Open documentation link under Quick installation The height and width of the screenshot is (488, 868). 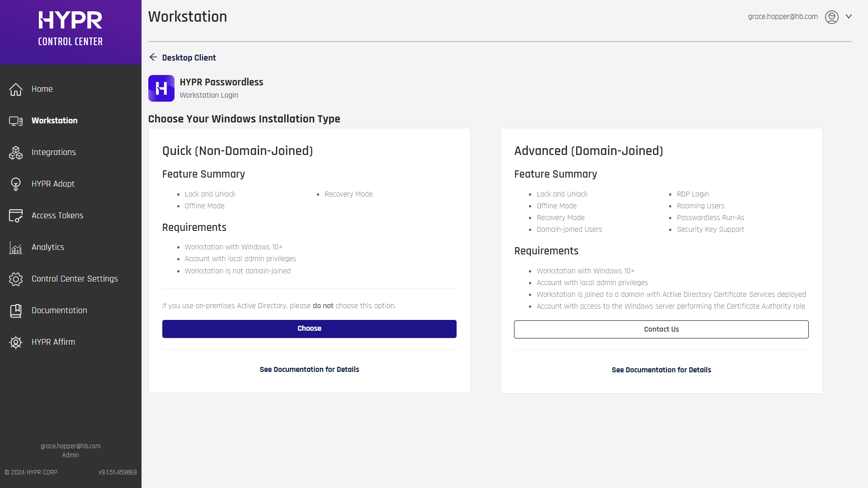tap(309, 370)
